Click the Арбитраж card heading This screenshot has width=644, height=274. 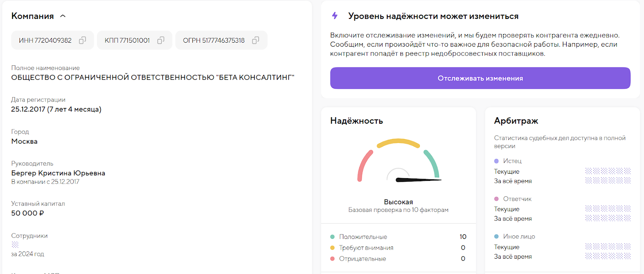[516, 121]
